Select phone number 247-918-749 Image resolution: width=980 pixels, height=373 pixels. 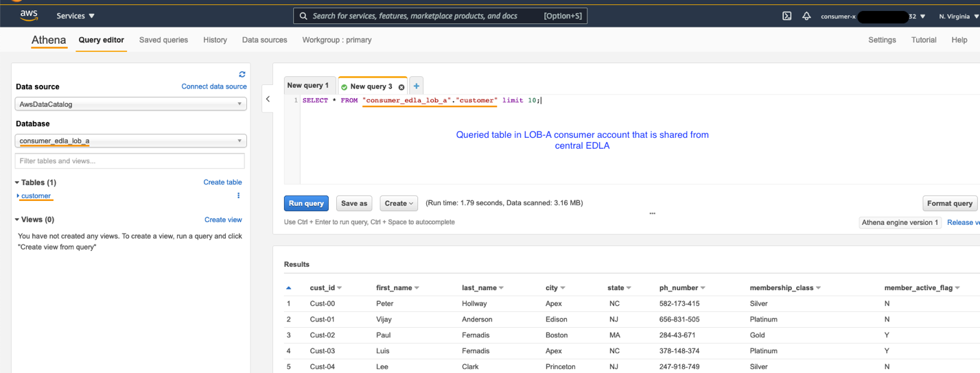tap(679, 367)
